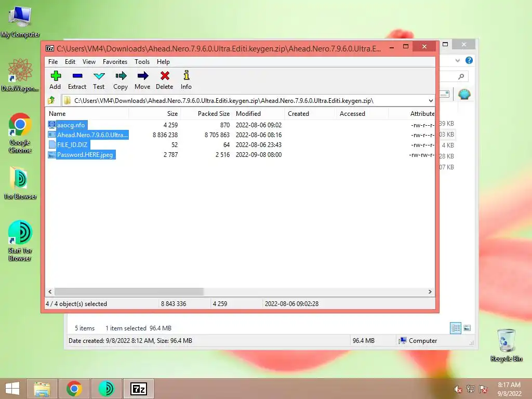Viewport: 532px width, 399px height.
Task: Click the Attributes column header
Action: (x=422, y=114)
